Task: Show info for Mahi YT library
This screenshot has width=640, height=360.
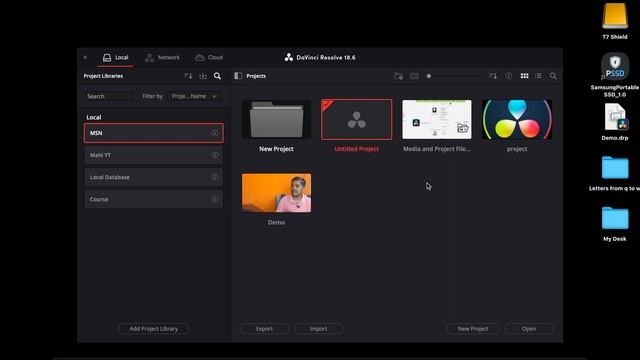Action: 215,155
